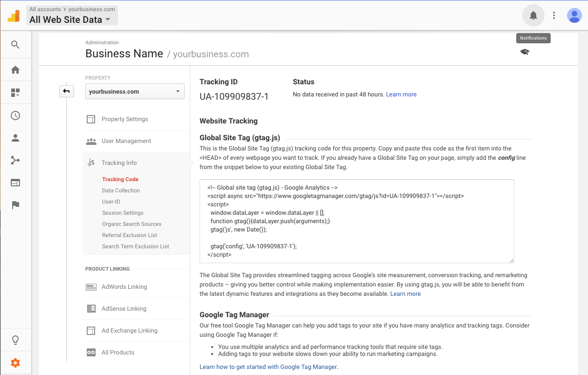Click the tracking ID UA-109909837-1 value
This screenshot has width=588, height=375.
click(x=234, y=97)
